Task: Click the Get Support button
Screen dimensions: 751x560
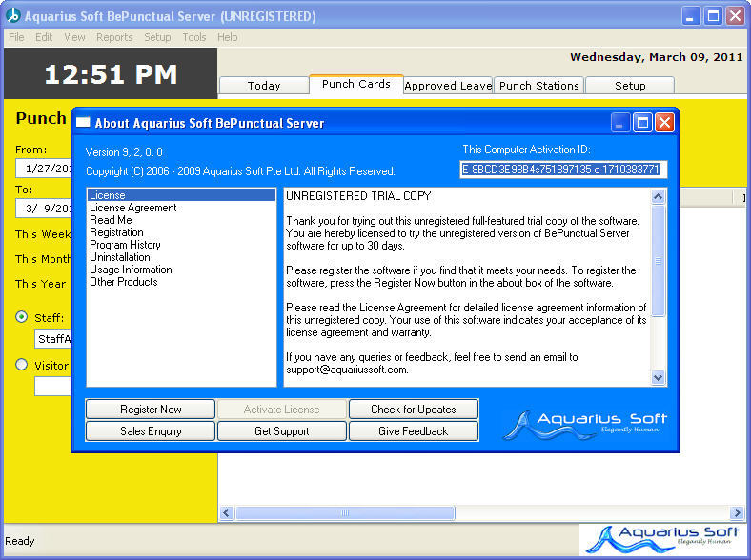Action: pyautogui.click(x=282, y=431)
